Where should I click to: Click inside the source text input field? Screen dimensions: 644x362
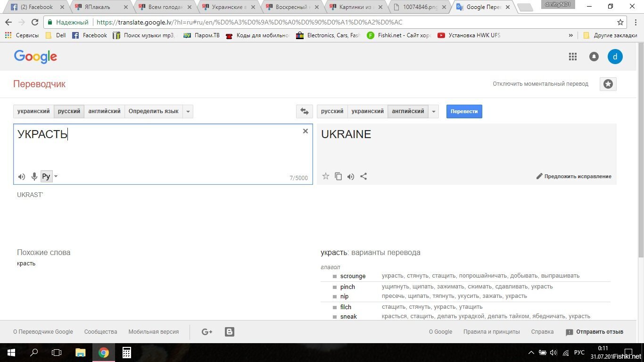pos(160,151)
